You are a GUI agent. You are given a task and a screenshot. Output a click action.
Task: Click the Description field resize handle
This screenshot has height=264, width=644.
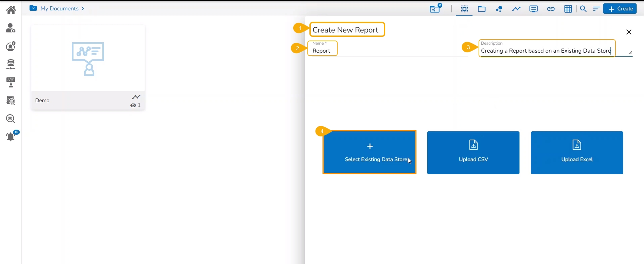[x=631, y=53]
